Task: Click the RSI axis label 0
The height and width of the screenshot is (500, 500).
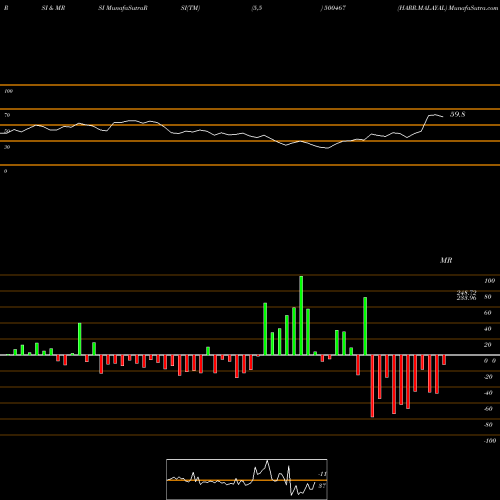Action: click(5, 171)
